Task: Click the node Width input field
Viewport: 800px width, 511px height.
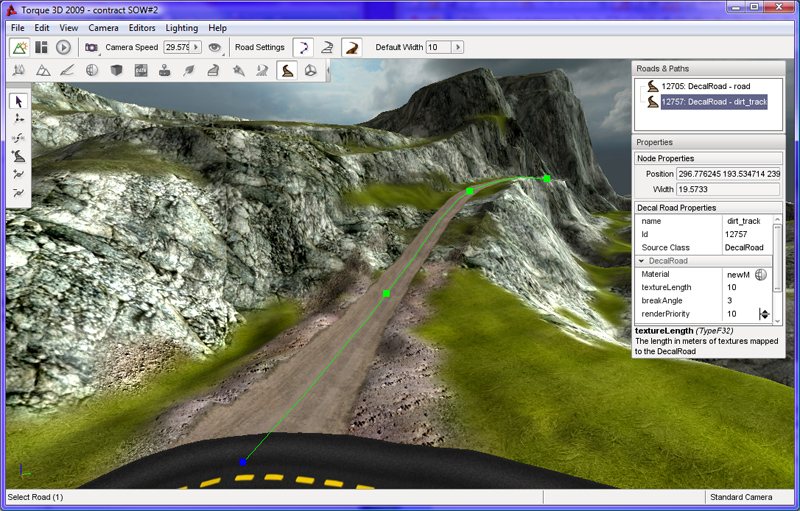Action: tap(728, 188)
